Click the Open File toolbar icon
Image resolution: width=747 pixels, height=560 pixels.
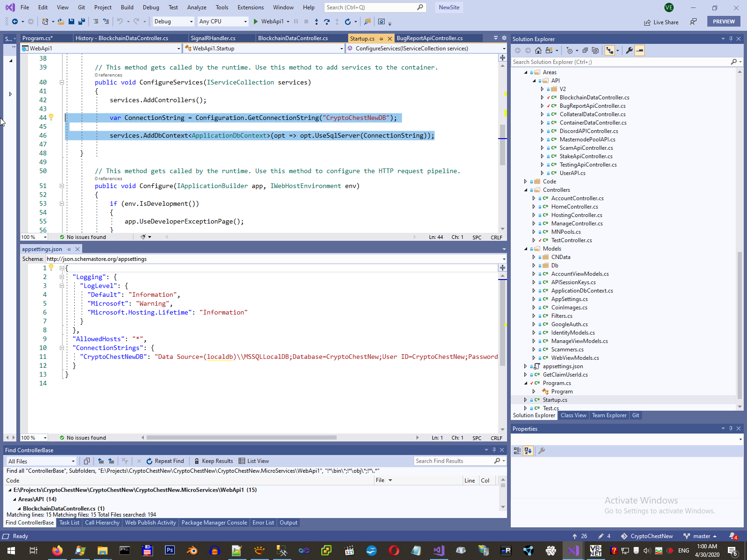(61, 21)
